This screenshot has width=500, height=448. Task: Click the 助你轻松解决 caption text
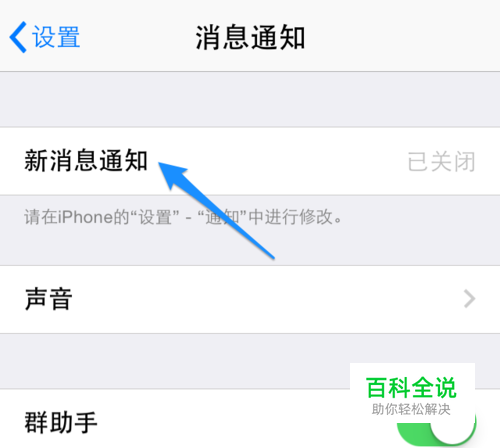coord(411,409)
